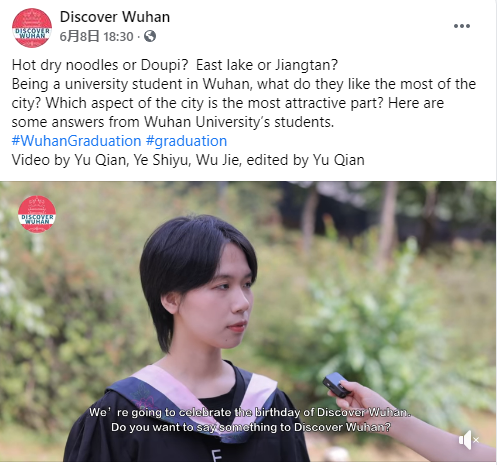This screenshot has height=465, width=497.
Task: Click the handheld microphone in the video
Action: pyautogui.click(x=336, y=385)
